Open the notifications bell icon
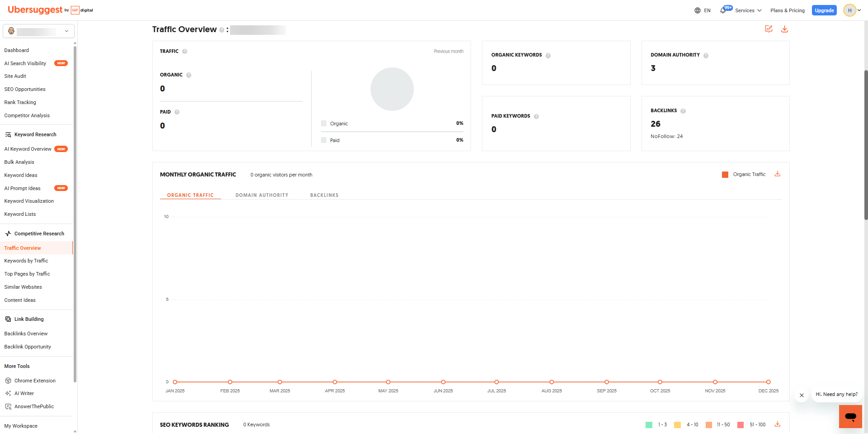868x434 pixels. pyautogui.click(x=723, y=10)
